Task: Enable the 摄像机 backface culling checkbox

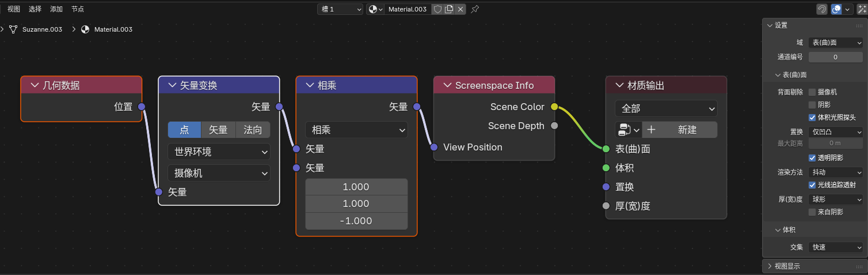Action: point(812,92)
